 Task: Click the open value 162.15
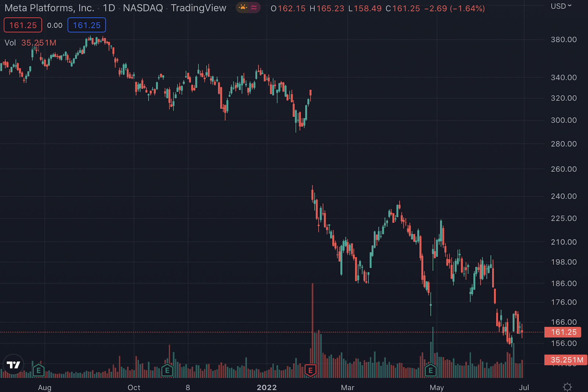pos(291,8)
